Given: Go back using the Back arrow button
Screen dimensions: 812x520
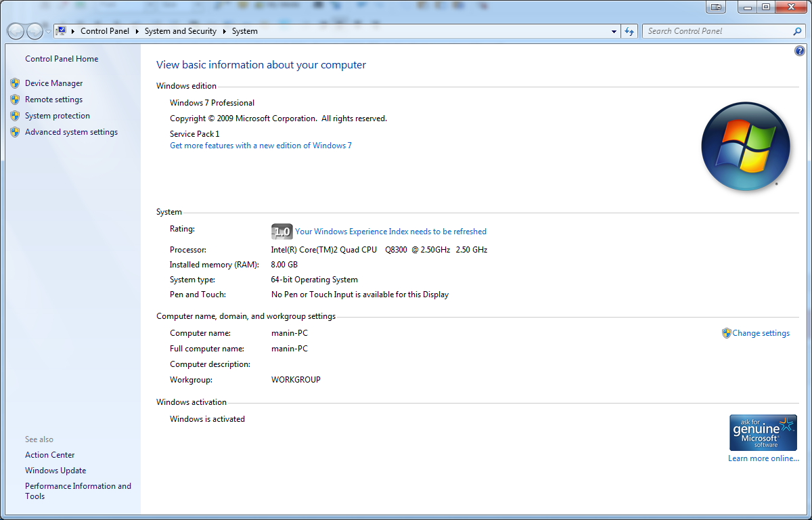Looking at the screenshot, I should (x=16, y=31).
